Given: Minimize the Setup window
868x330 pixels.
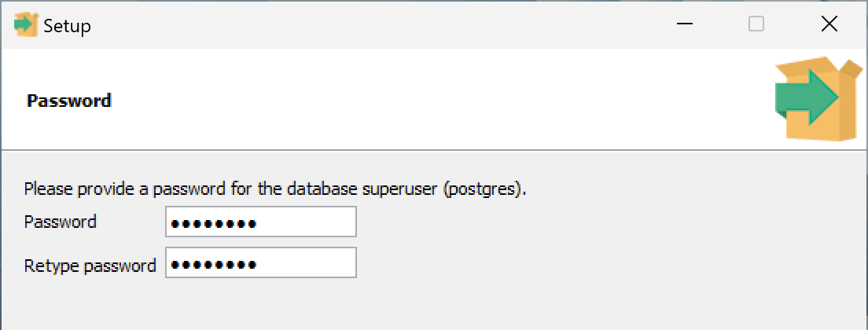Looking at the screenshot, I should tap(683, 24).
